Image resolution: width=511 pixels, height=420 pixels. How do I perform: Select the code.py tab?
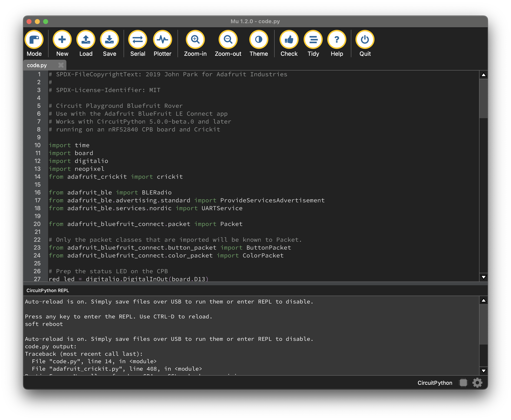(x=37, y=65)
